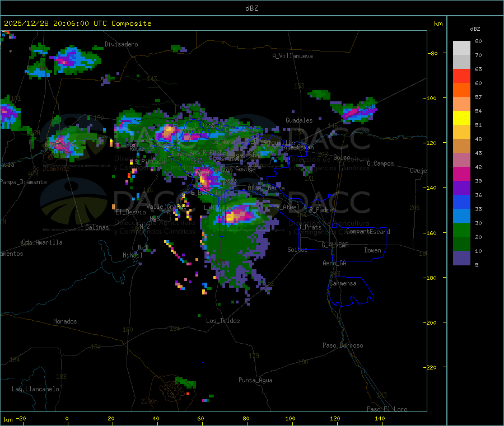Click the Goudge location label
Screen dimensions: 504x426
pos(245,169)
